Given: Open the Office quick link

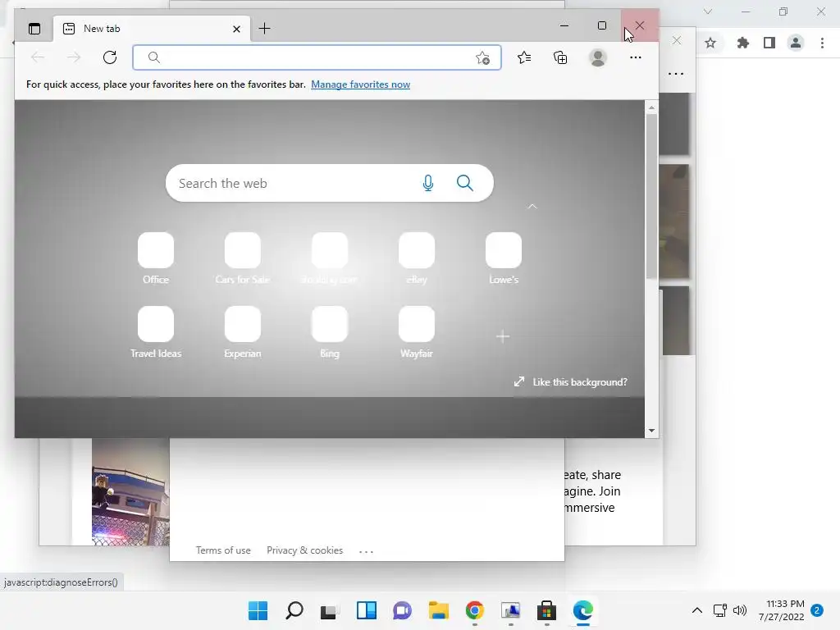Looking at the screenshot, I should click(156, 258).
